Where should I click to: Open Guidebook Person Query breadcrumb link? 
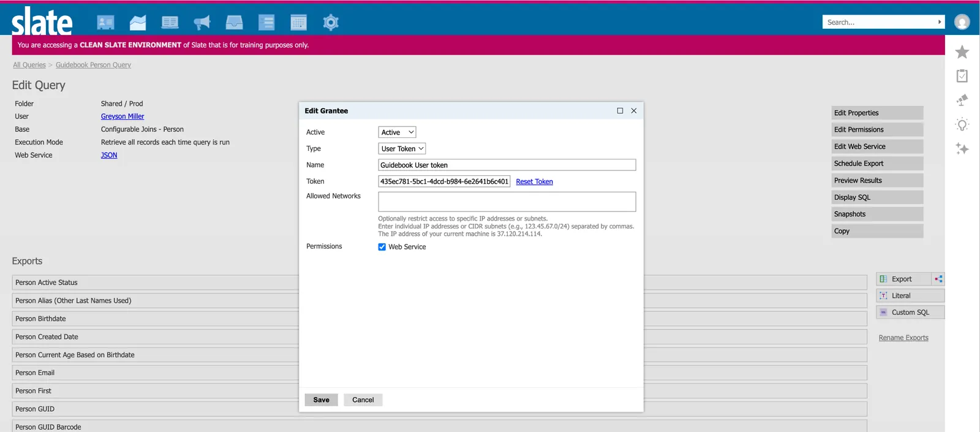point(93,65)
